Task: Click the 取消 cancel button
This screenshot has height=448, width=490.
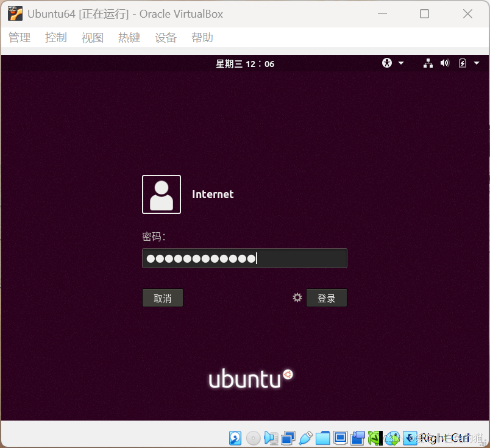Action: pos(163,298)
